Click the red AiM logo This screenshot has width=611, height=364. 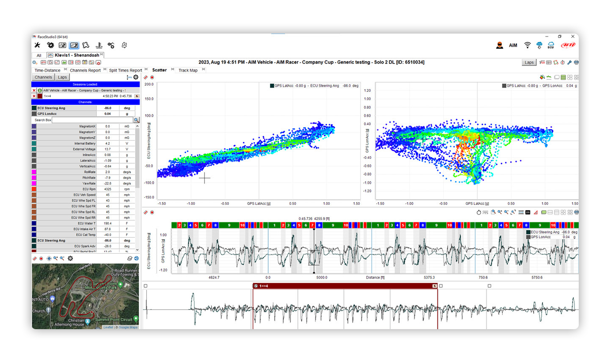(568, 45)
